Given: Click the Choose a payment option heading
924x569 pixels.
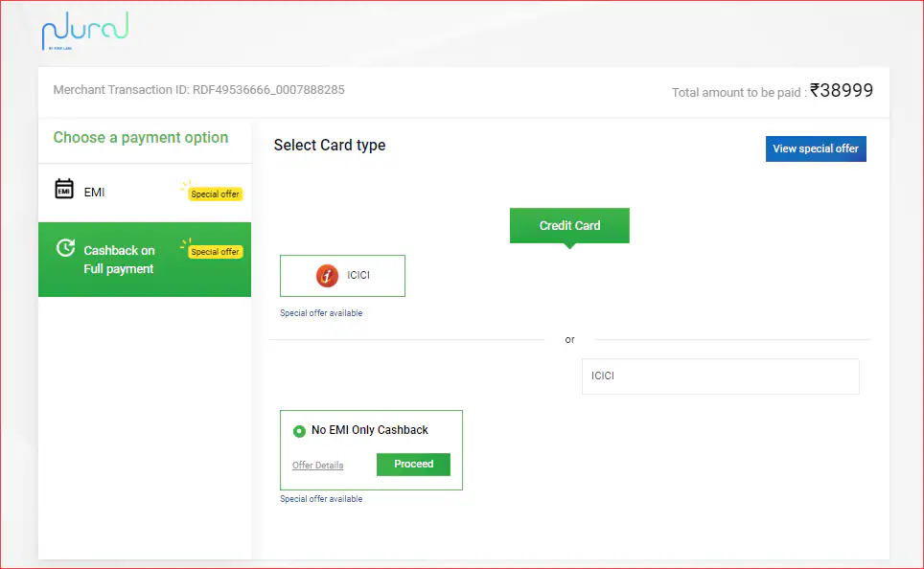Looking at the screenshot, I should [x=141, y=138].
